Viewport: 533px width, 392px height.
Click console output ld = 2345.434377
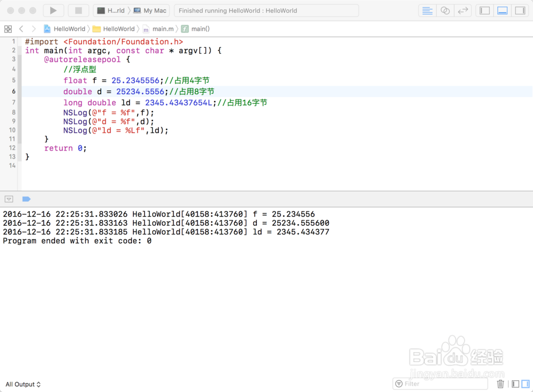166,232
